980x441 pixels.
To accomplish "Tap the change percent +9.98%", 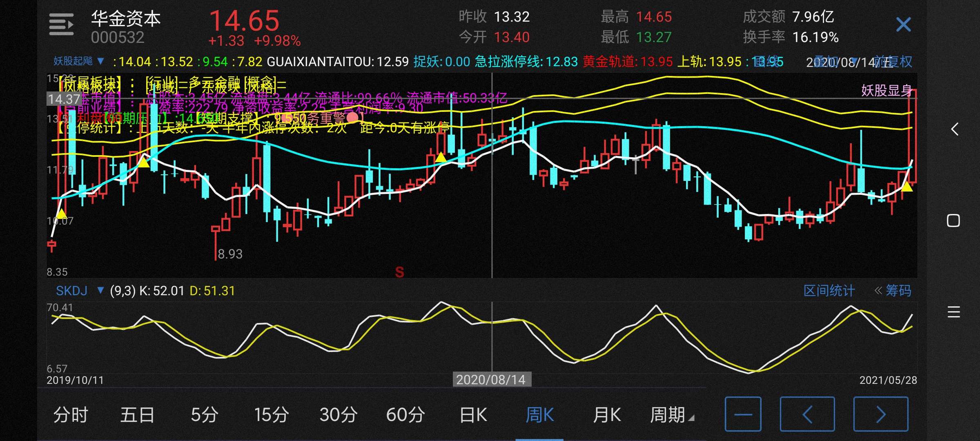I will click(x=277, y=41).
